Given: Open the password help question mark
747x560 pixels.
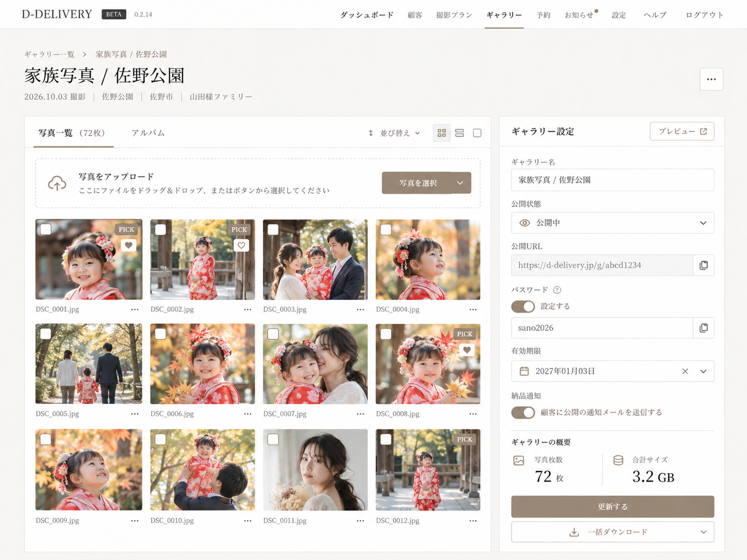Looking at the screenshot, I should pyautogui.click(x=557, y=290).
